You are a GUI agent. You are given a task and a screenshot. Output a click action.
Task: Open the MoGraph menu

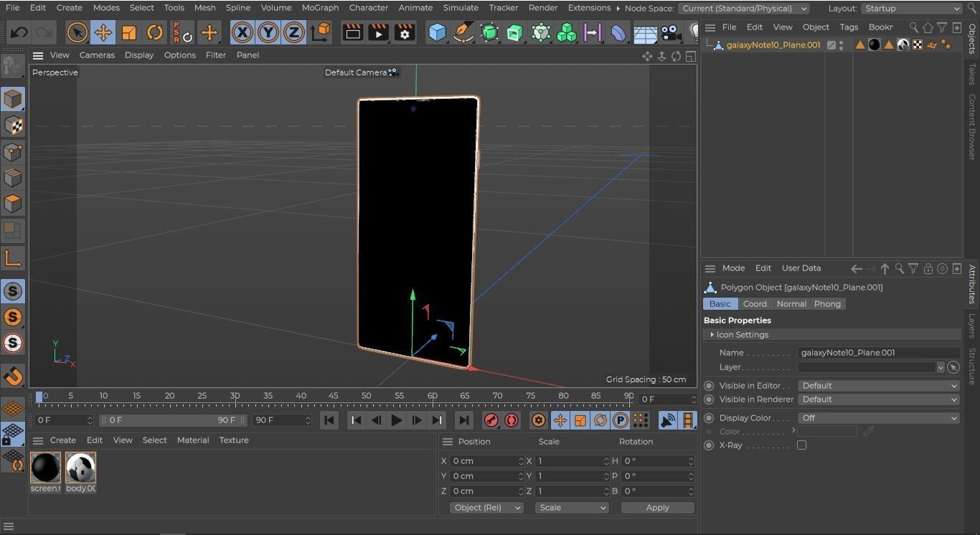tap(320, 8)
